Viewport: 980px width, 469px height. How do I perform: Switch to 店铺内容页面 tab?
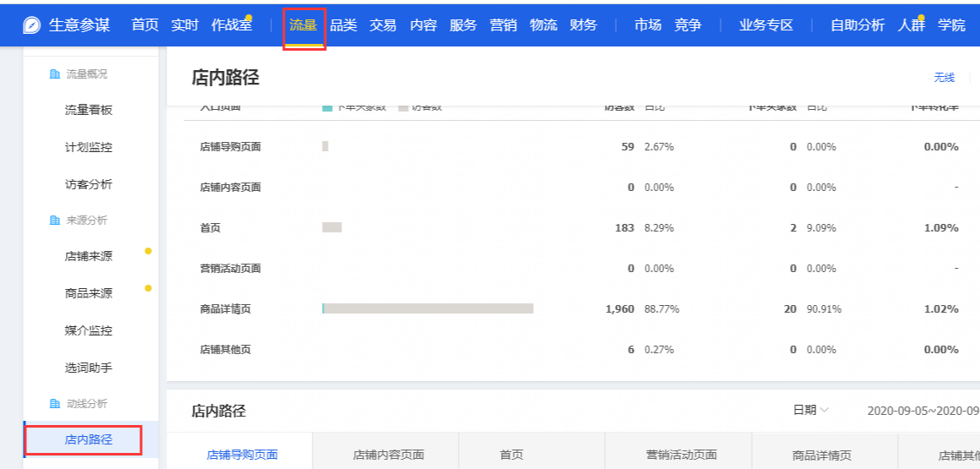click(x=389, y=455)
